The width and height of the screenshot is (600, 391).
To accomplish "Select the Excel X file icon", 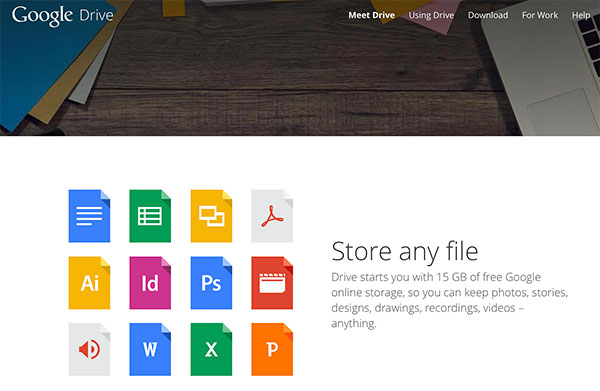I will tap(211, 349).
